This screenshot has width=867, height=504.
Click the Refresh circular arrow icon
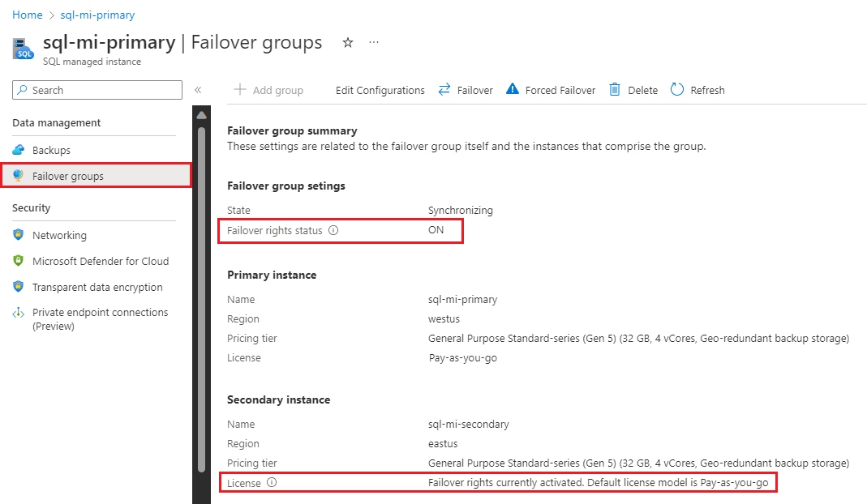pyautogui.click(x=677, y=90)
